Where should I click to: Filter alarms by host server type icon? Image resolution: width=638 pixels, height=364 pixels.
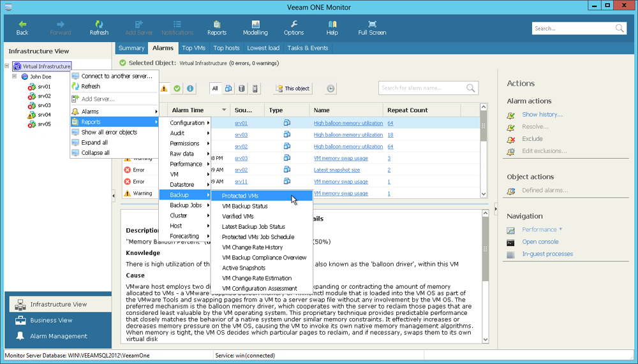(255, 88)
